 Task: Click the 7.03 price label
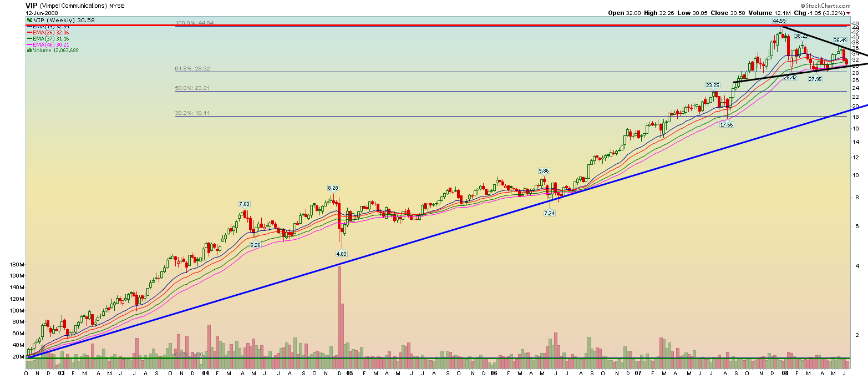245,204
